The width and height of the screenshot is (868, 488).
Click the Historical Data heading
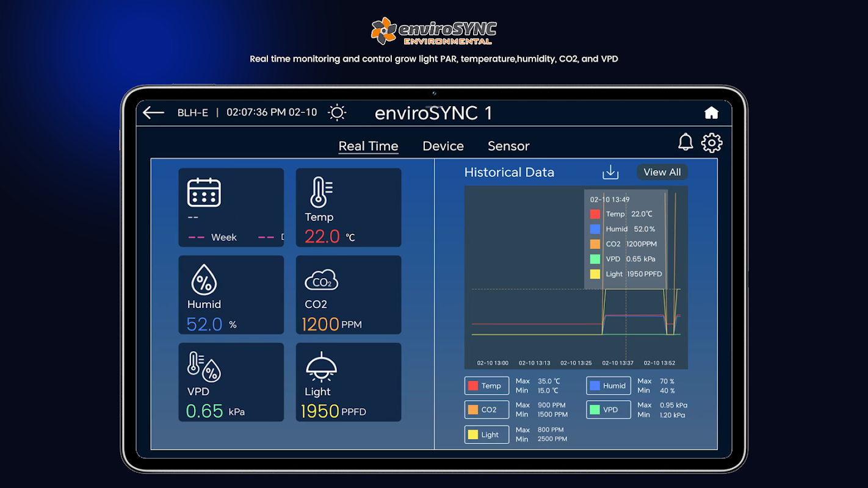509,172
